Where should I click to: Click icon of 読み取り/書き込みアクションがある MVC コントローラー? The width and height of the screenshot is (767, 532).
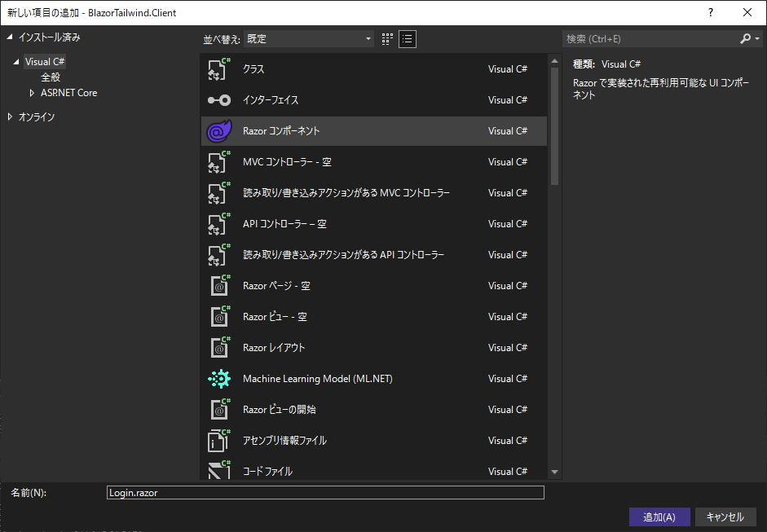click(218, 192)
